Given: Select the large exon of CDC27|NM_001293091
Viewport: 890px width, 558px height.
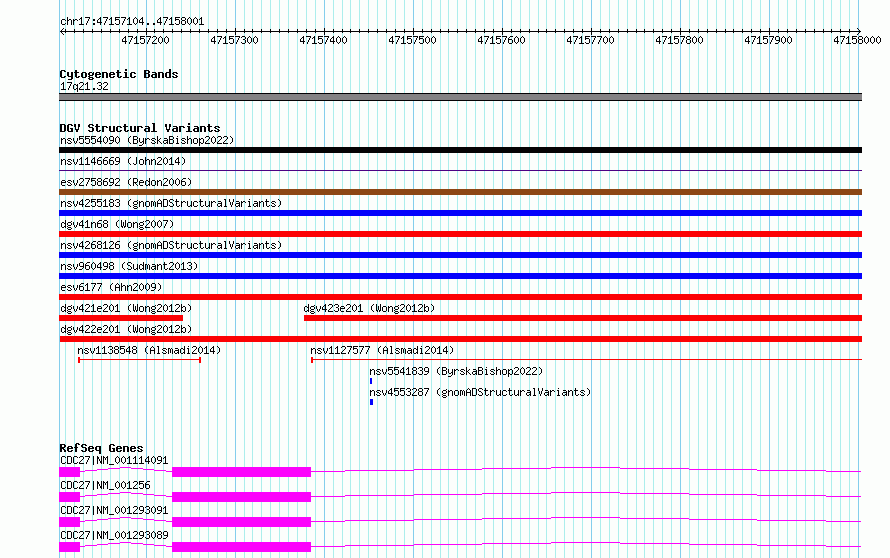Looking at the screenshot, I should click(x=241, y=522).
